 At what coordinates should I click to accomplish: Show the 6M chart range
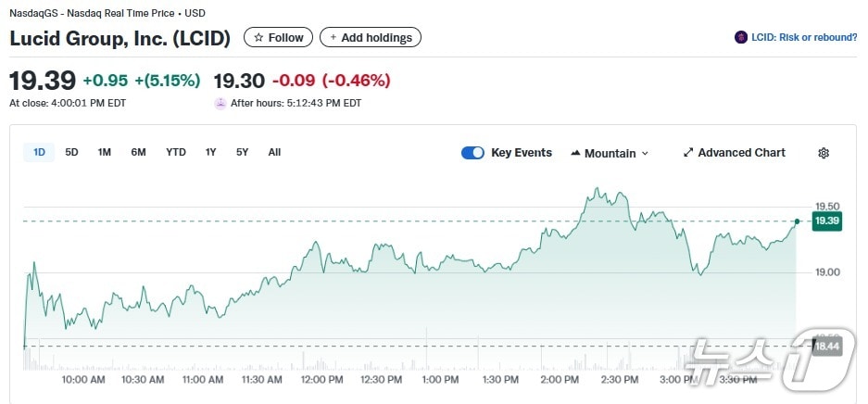(138, 152)
